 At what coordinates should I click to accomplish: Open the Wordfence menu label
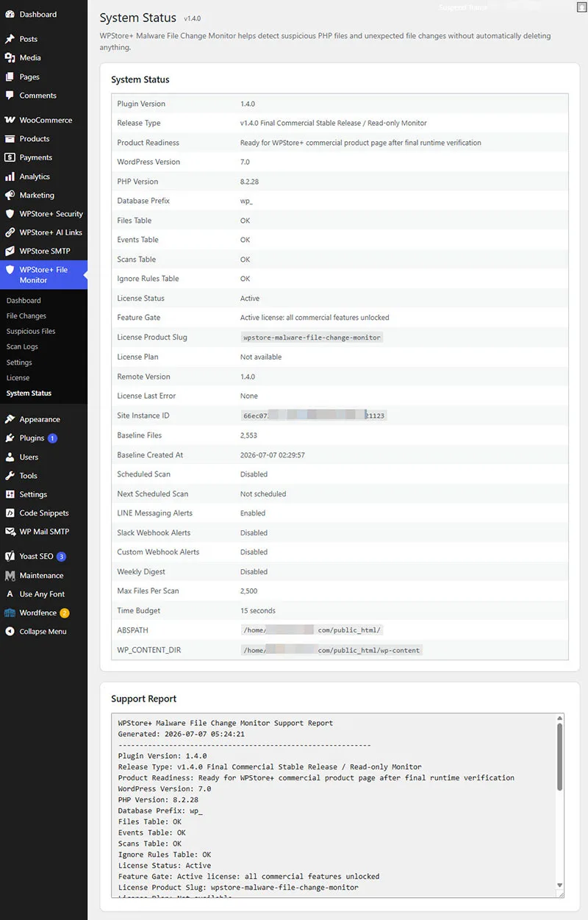point(38,613)
